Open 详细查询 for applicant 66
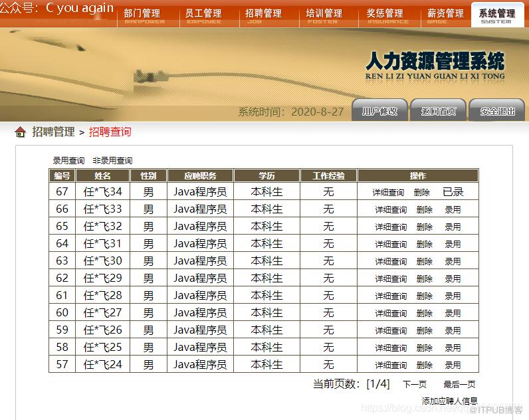Image resolution: width=529 pixels, height=420 pixels. tap(391, 210)
